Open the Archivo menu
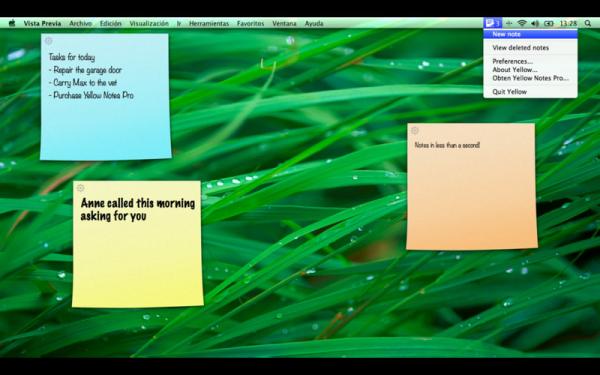Screen dimensions: 600x375 click(x=80, y=23)
